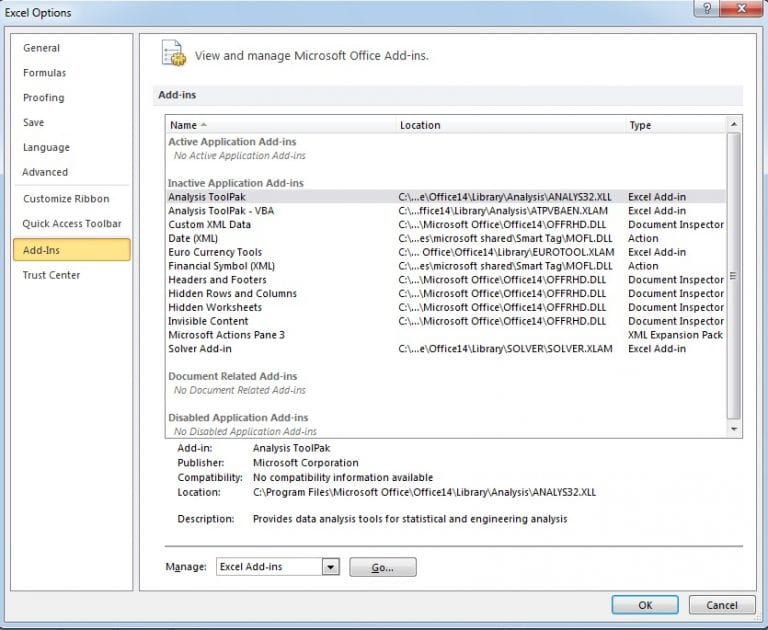The image size is (768, 630).
Task: Open the Trust Center section
Action: [52, 275]
